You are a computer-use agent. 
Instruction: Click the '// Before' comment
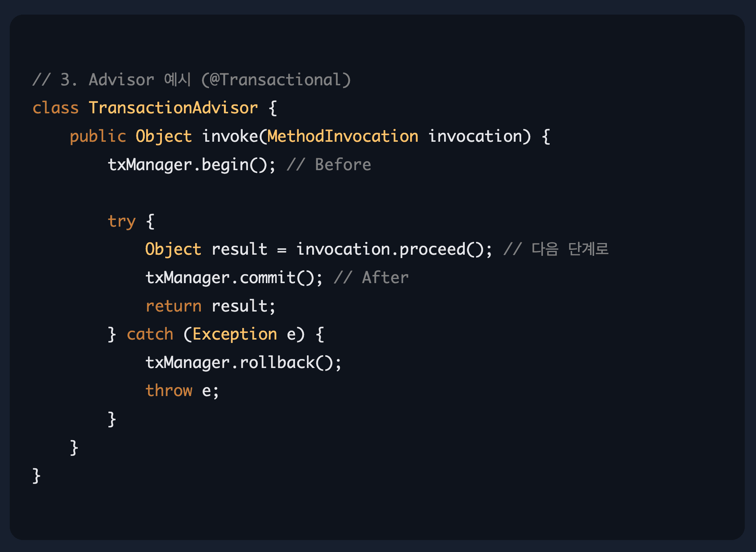[x=329, y=165]
